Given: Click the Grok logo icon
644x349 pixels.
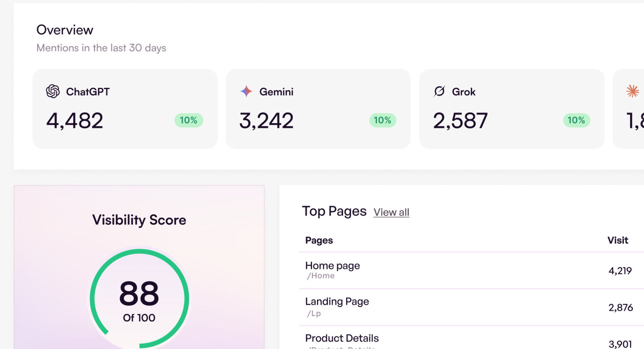Looking at the screenshot, I should pos(440,91).
